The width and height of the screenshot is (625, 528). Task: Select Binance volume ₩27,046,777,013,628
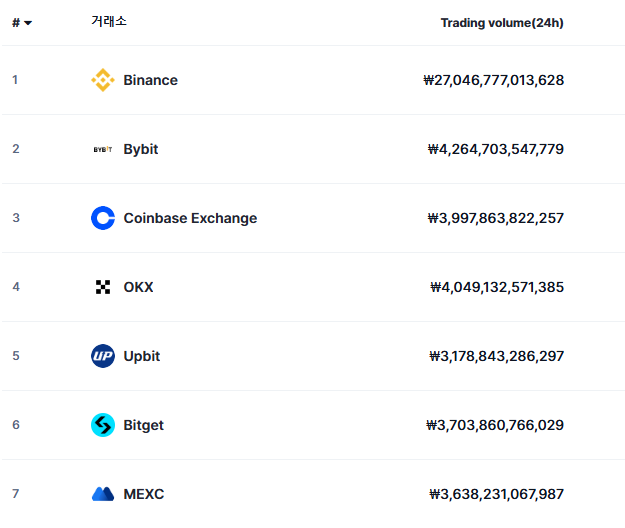pyautogui.click(x=493, y=80)
